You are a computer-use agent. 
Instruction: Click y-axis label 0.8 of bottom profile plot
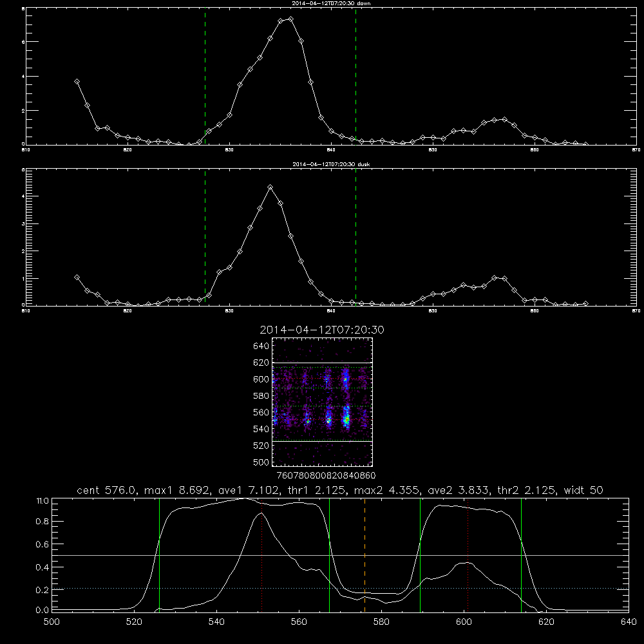coord(43,522)
